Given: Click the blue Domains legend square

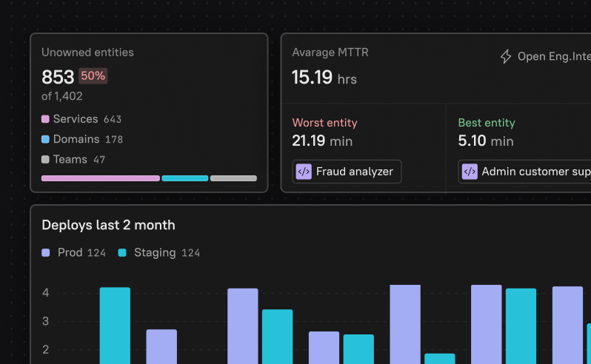Looking at the screenshot, I should pyautogui.click(x=45, y=139).
